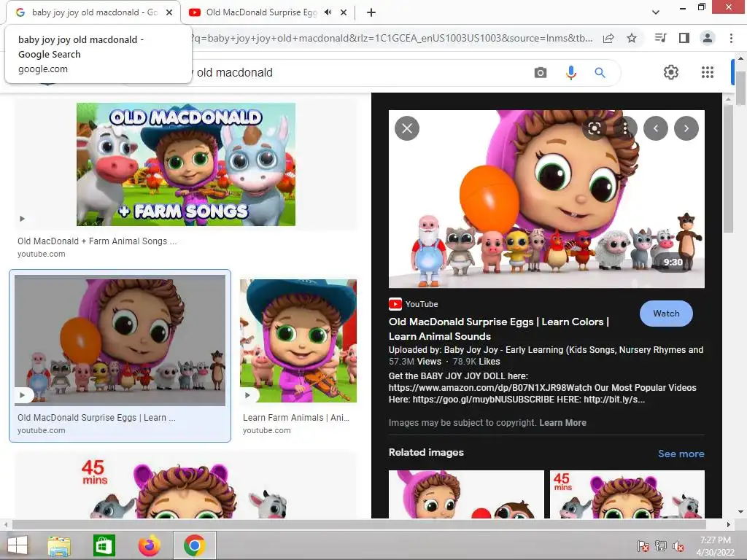Open Old MacDonald + Farm Songs thumbnail

[x=186, y=164]
